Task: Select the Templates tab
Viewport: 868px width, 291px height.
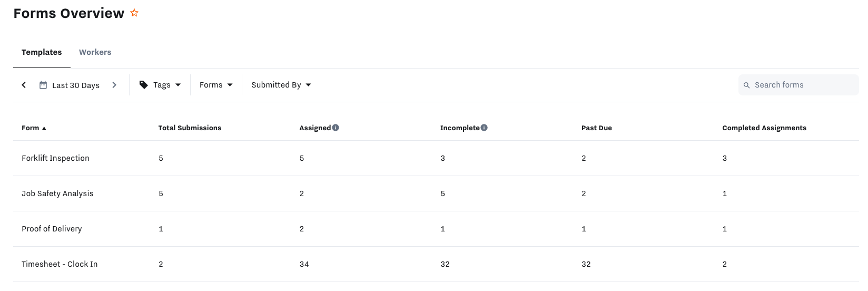Action: (x=42, y=52)
